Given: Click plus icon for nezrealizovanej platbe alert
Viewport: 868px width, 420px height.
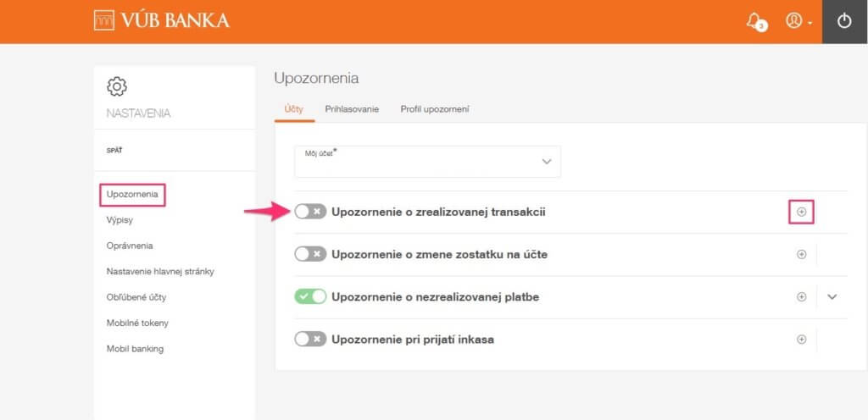Looking at the screenshot, I should (x=801, y=296).
